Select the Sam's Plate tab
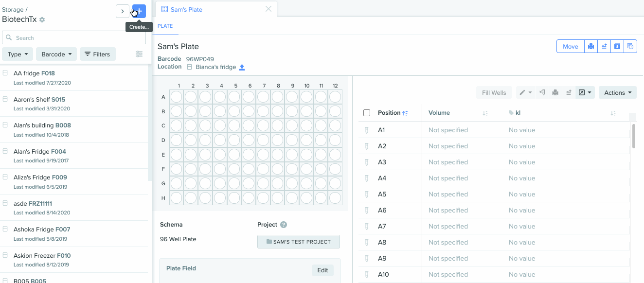 point(216,9)
